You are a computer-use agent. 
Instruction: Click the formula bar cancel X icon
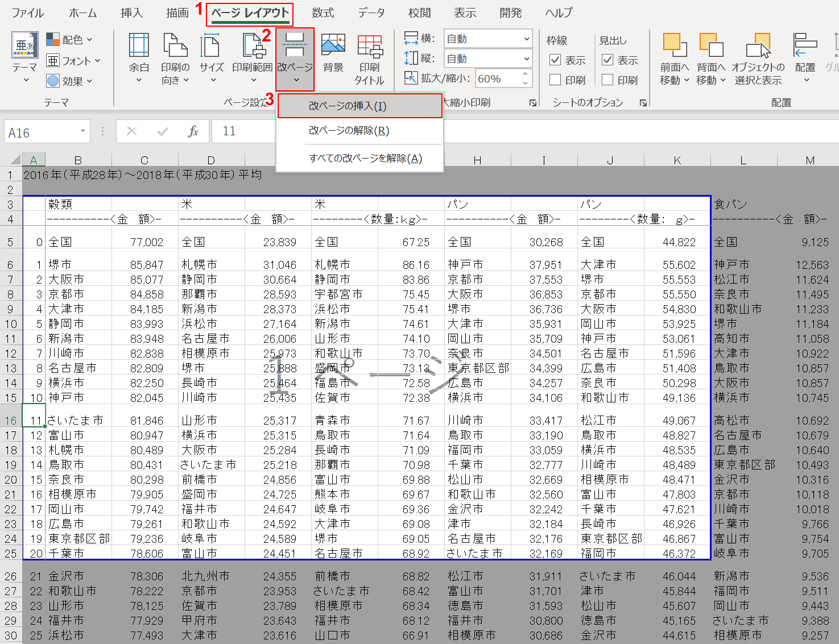pyautogui.click(x=131, y=132)
